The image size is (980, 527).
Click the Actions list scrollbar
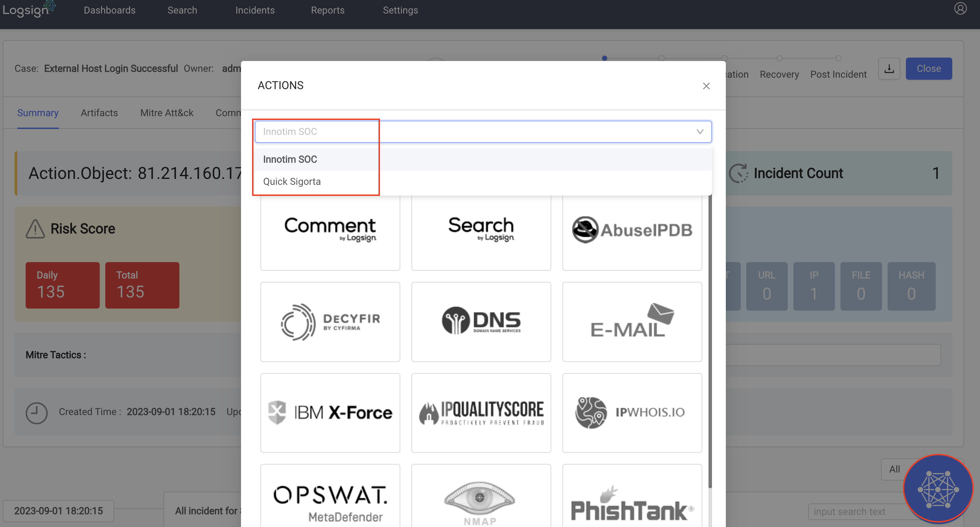click(x=710, y=343)
